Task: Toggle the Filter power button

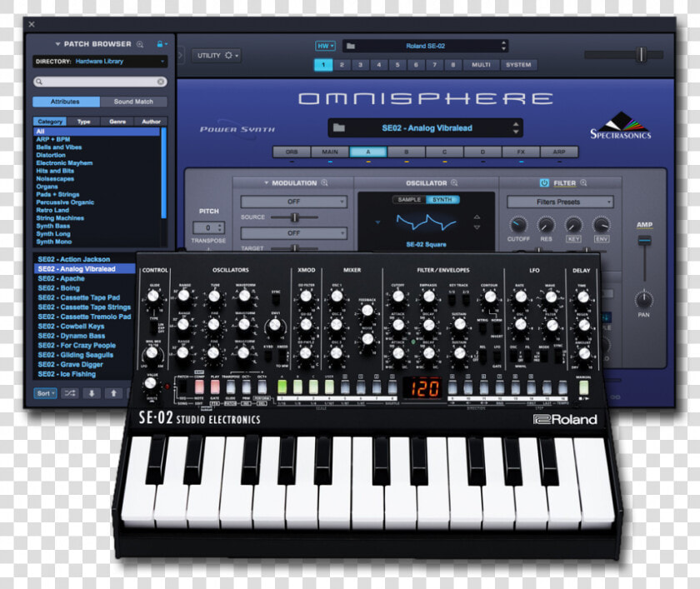Action: pos(543,183)
